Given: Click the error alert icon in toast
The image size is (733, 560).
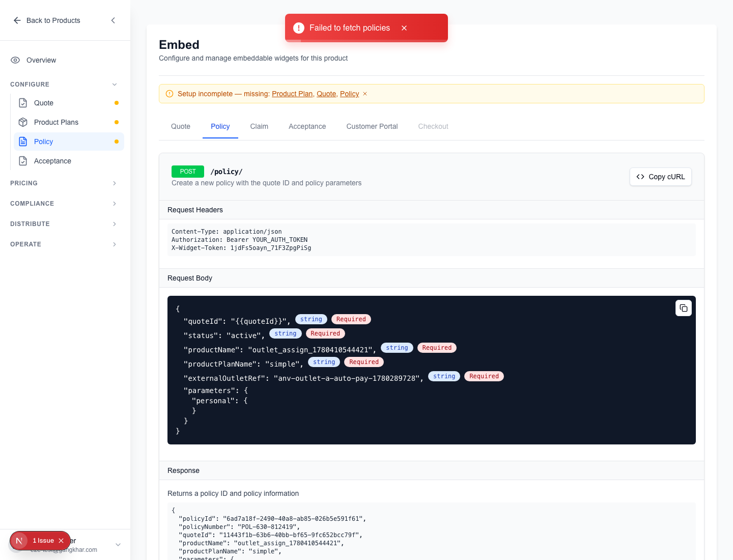Looking at the screenshot, I should [x=299, y=28].
